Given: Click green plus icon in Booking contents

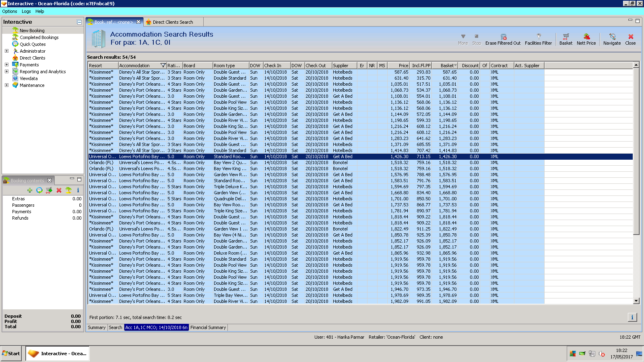Looking at the screenshot, I should [x=30, y=190].
